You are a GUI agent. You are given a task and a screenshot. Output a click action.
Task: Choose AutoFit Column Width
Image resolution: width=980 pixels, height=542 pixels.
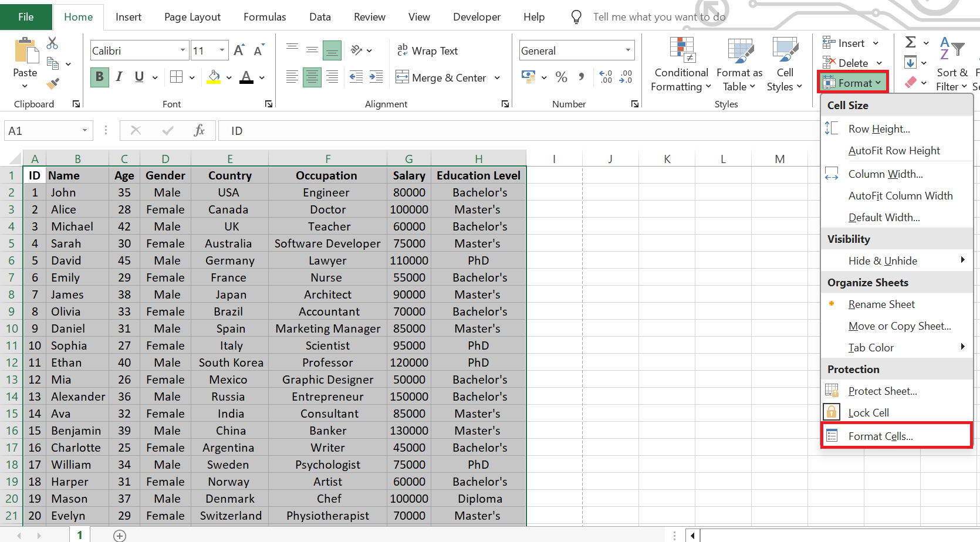pyautogui.click(x=897, y=195)
